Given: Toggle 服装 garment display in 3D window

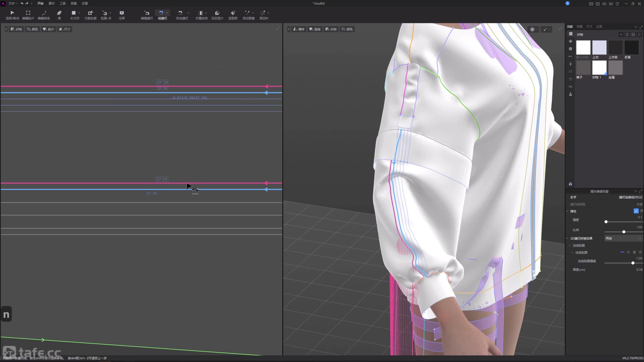Looking at the screenshot, I should (x=315, y=29).
